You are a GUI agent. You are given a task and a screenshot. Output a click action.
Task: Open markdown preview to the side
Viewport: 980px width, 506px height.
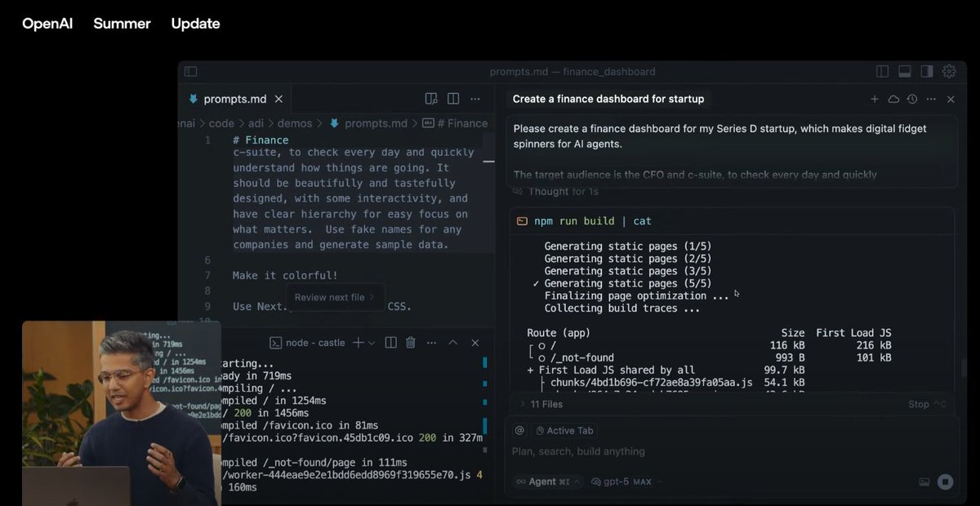[431, 99]
